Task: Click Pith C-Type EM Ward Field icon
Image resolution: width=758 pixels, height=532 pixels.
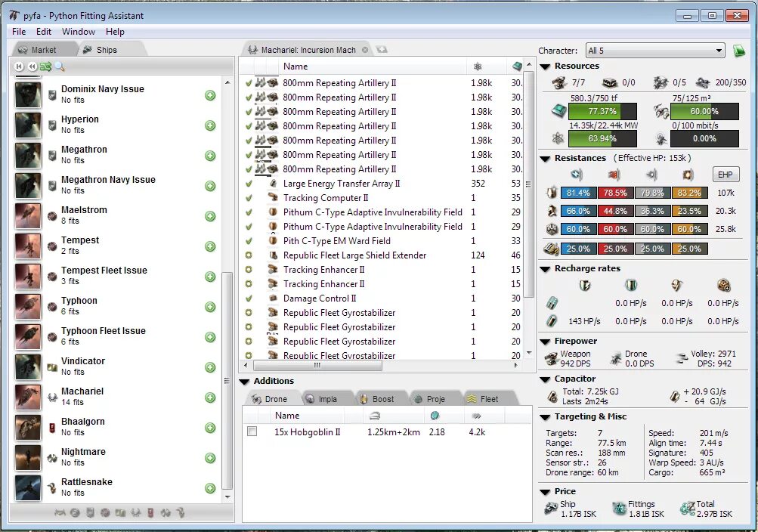Action: (x=273, y=240)
